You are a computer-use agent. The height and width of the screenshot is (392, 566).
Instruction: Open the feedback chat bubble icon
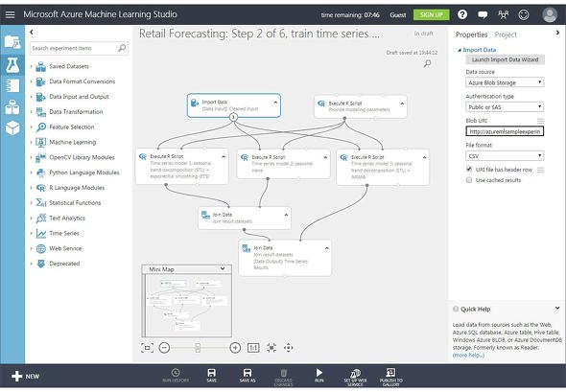(x=483, y=14)
